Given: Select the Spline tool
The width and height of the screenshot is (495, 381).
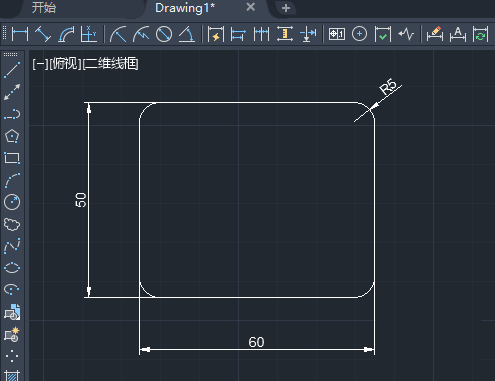Looking at the screenshot, I should 12,246.
